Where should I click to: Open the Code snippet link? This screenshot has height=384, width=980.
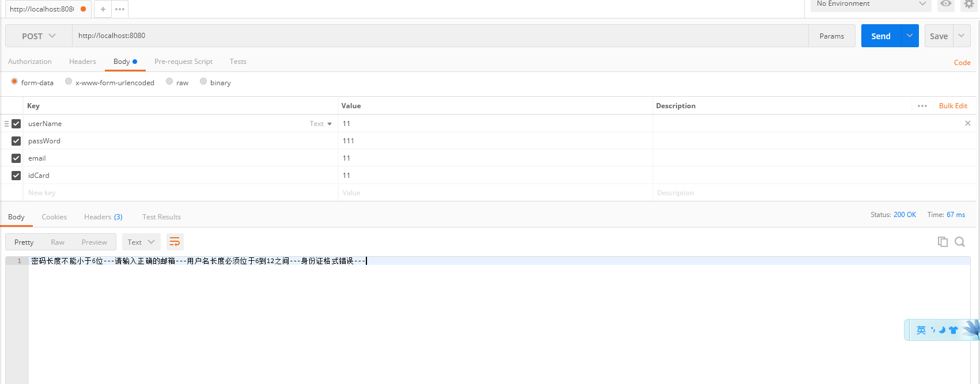coord(962,63)
